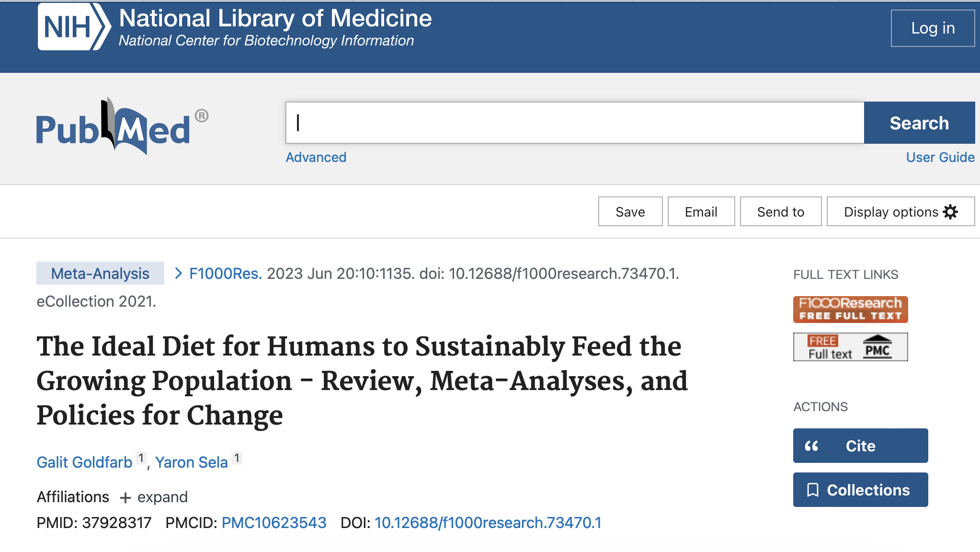Image resolution: width=980 pixels, height=552 pixels.
Task: Focus the PubMed search input field
Action: (575, 123)
